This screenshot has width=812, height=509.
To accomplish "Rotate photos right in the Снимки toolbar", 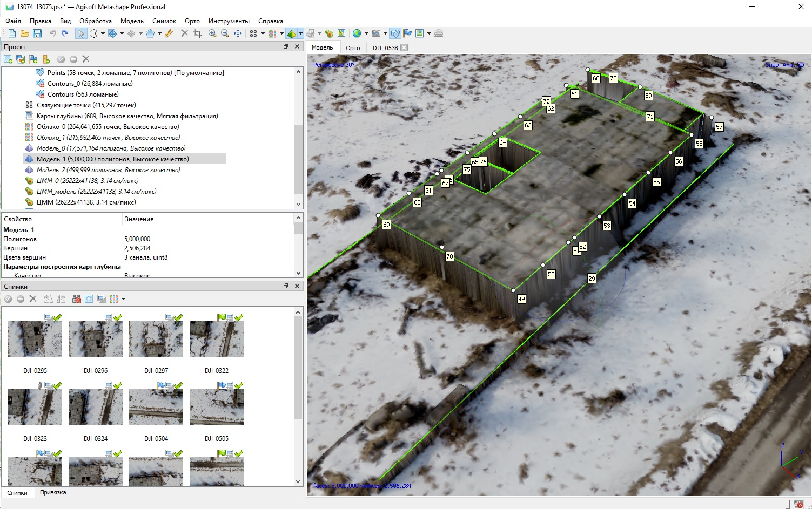I will click(49, 299).
